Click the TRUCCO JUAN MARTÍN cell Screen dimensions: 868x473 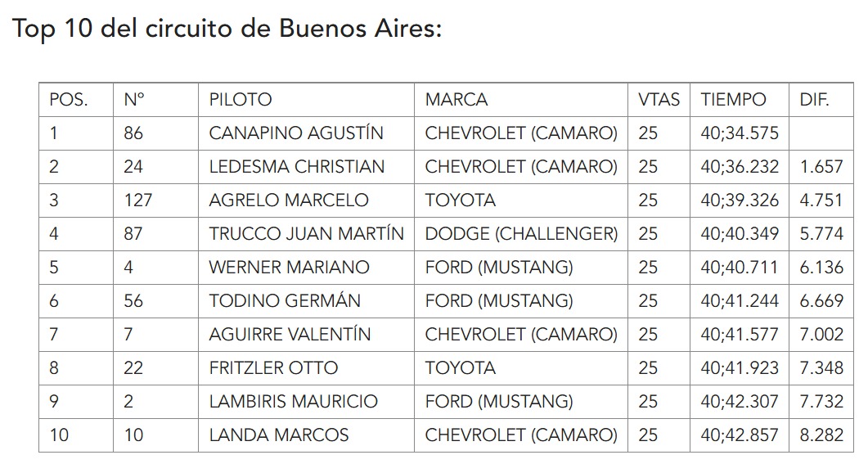click(306, 234)
